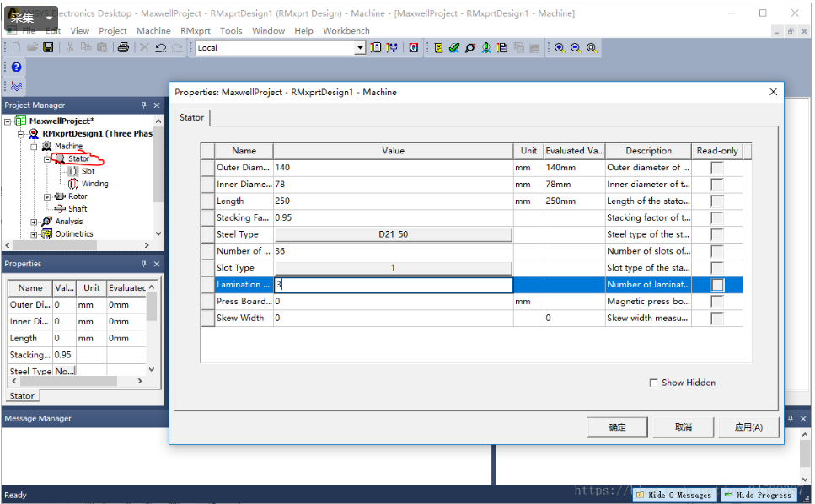This screenshot has height=504, width=815.
Task: Click the blue wave icon below Help
Action: click(16, 86)
